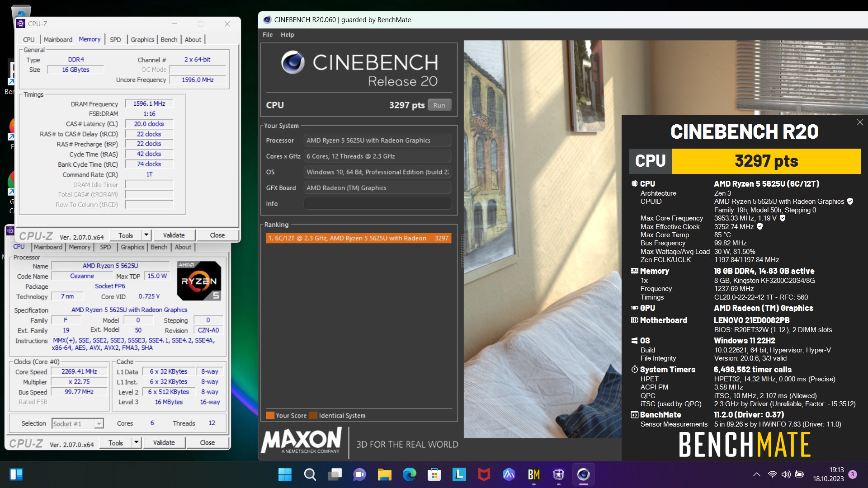The width and height of the screenshot is (868, 488).
Task: Switch to Cinebench via its taskbar icon
Action: (x=584, y=474)
